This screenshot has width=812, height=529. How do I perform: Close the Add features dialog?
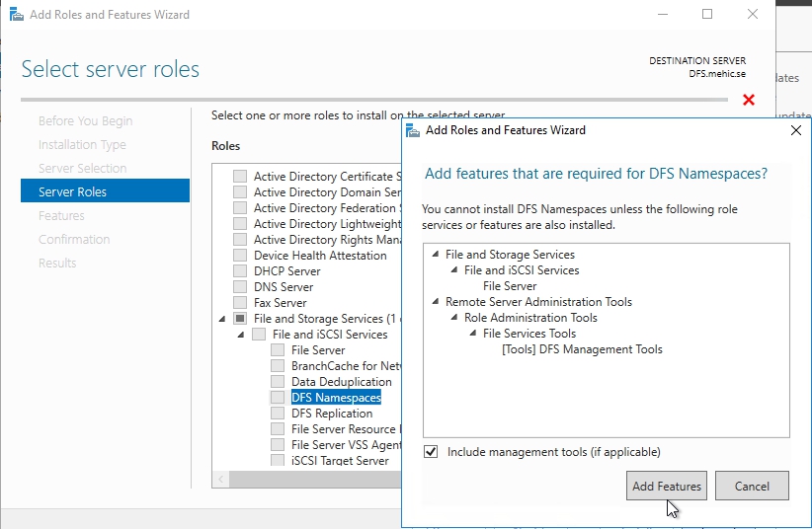point(796,130)
